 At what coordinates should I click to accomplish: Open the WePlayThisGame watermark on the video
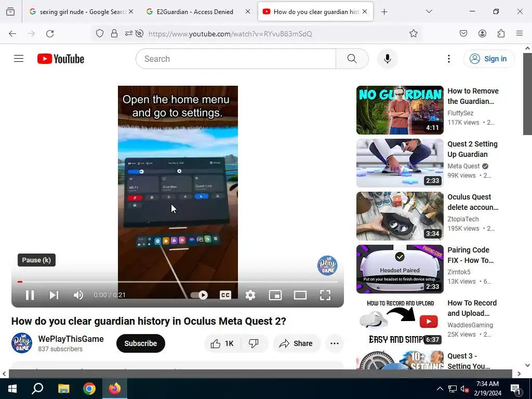coord(327,265)
